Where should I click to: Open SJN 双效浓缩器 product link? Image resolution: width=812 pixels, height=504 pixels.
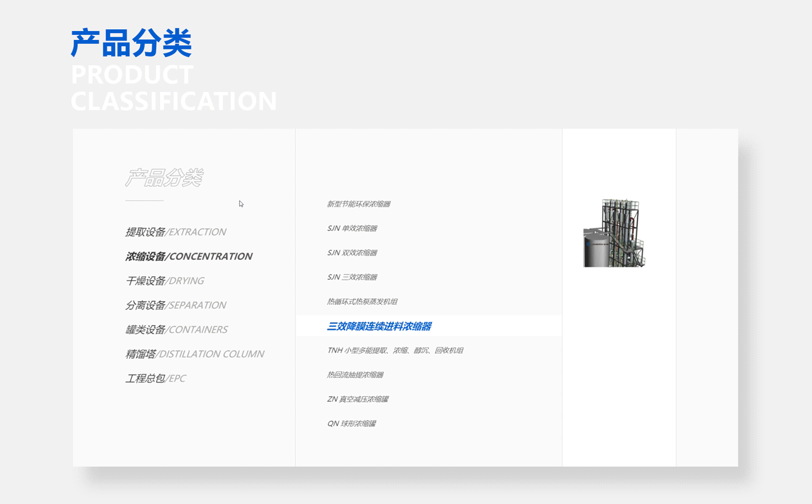[x=352, y=253]
